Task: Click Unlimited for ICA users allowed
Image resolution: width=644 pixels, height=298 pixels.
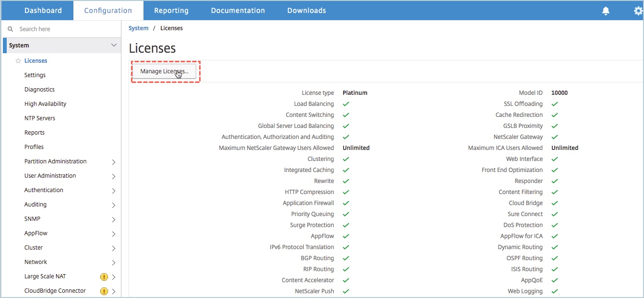Action: (x=565, y=148)
